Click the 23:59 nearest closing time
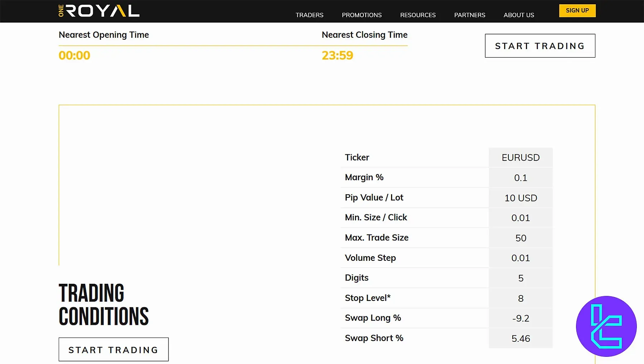Viewport: 644px width, 364px height. pyautogui.click(x=337, y=56)
